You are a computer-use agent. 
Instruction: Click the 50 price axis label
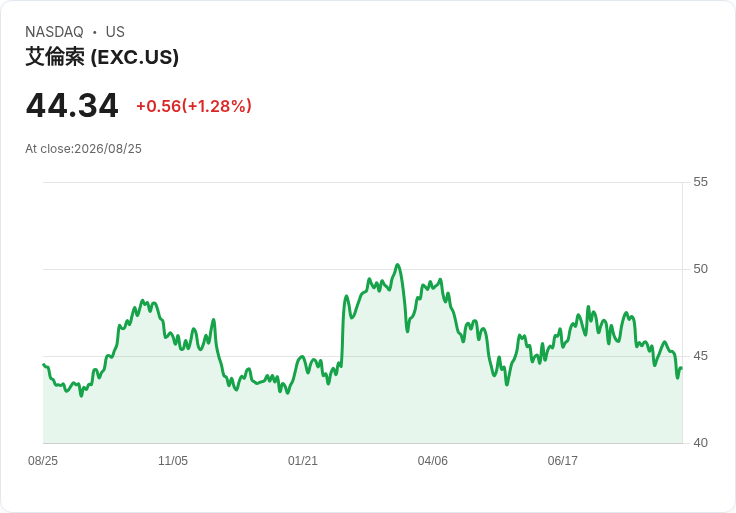tap(700, 269)
